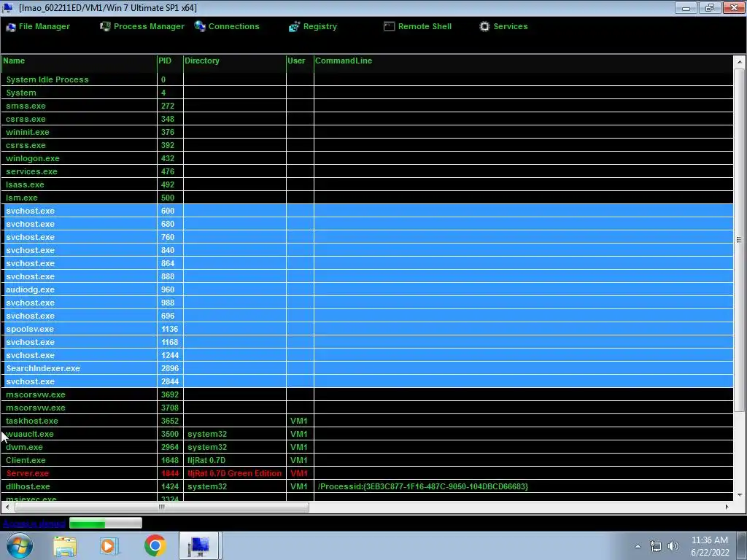Sort processes by PID column header

click(x=170, y=61)
